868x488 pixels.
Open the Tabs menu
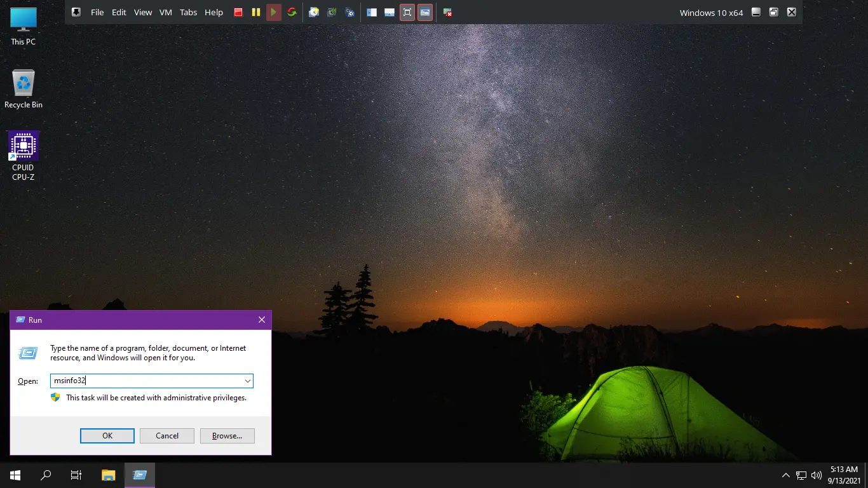pos(188,12)
